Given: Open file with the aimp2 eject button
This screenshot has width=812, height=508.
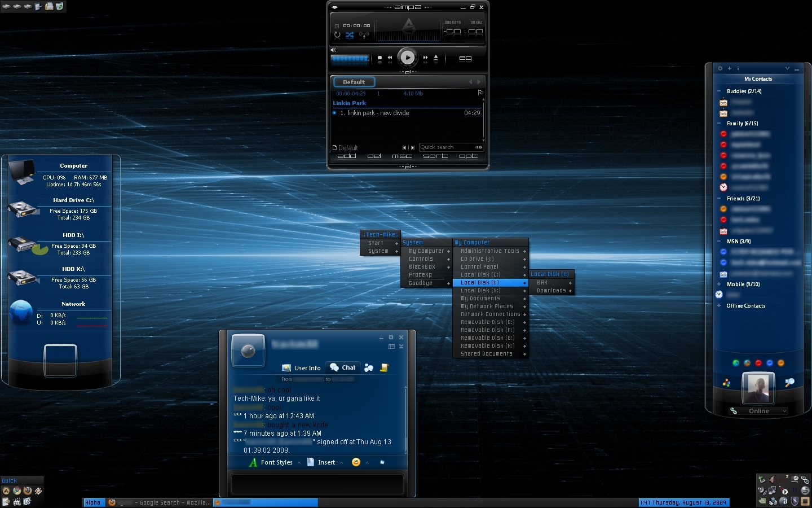Looking at the screenshot, I should tap(436, 58).
